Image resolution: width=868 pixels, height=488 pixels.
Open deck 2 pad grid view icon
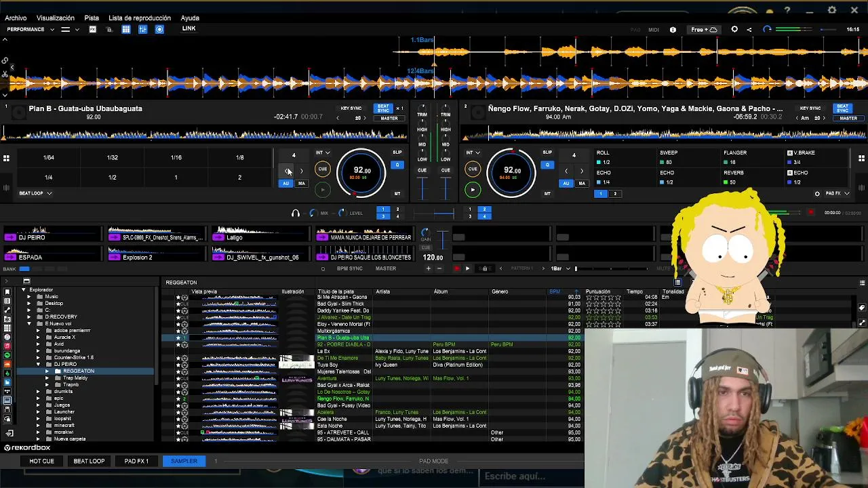click(861, 158)
